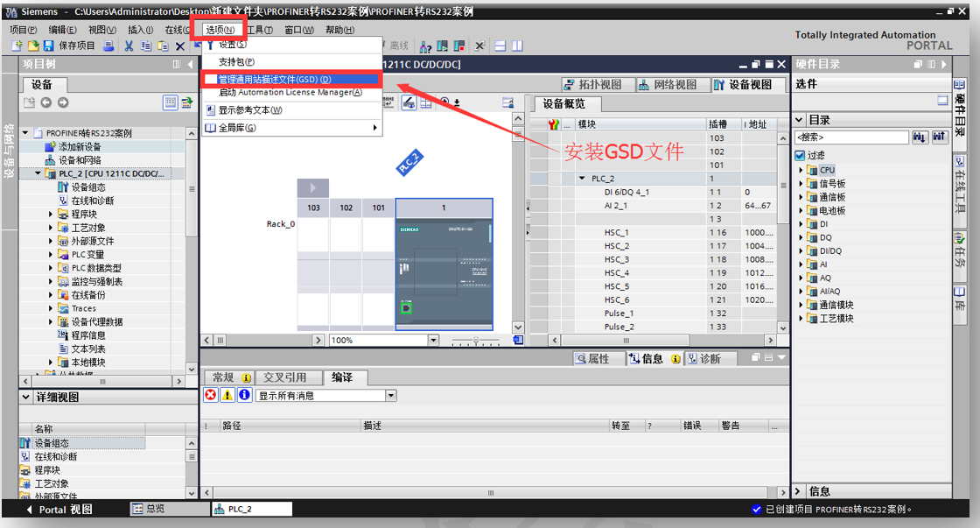
Task: Toggle the 过滤 filter checkbox
Action: (x=800, y=155)
